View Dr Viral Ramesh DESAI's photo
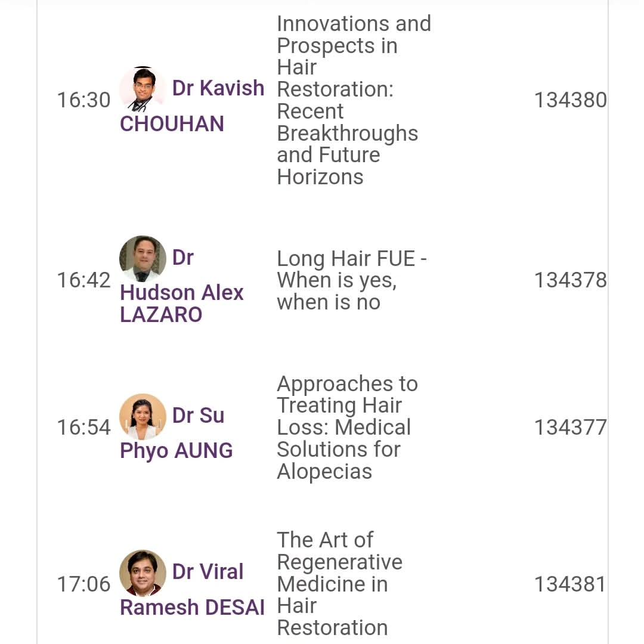Image resolution: width=644 pixels, height=644 pixels. [x=143, y=573]
